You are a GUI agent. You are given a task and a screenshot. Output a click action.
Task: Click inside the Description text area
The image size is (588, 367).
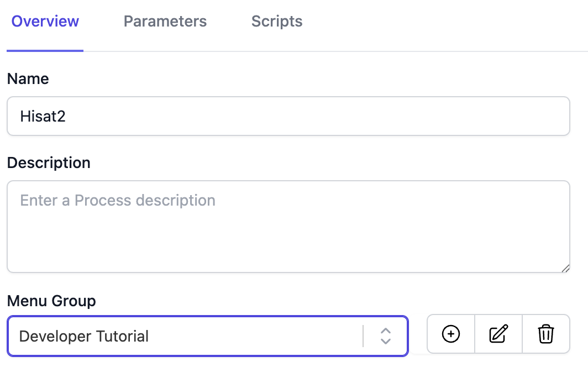pyautogui.click(x=288, y=227)
